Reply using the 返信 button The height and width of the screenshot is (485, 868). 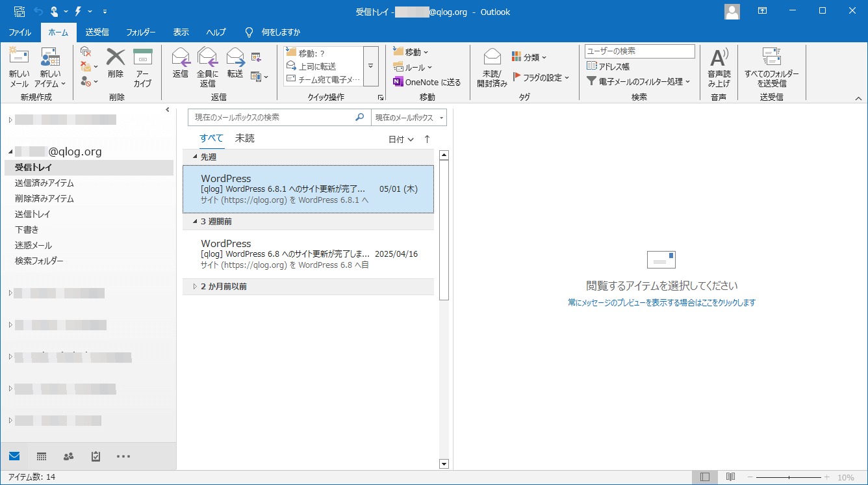181,64
